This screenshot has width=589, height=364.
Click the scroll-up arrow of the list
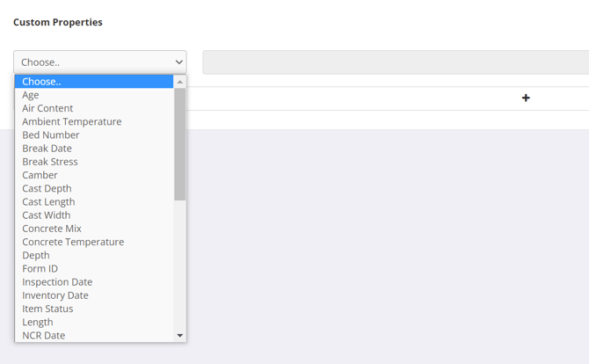(180, 82)
